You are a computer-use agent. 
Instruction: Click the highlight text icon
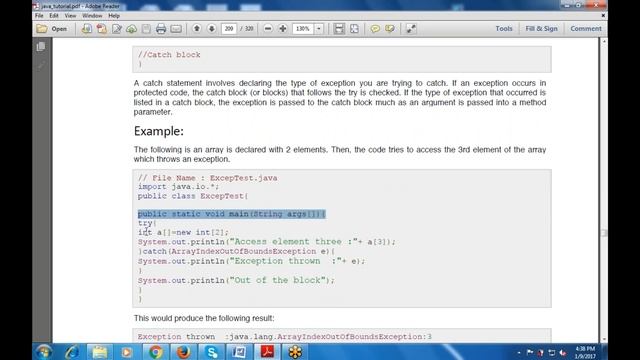tap(390, 29)
